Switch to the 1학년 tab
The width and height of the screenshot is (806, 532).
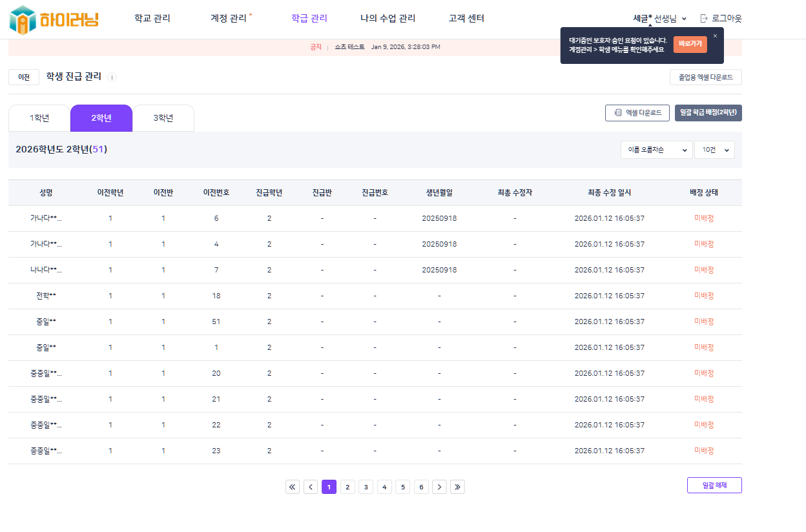click(39, 118)
